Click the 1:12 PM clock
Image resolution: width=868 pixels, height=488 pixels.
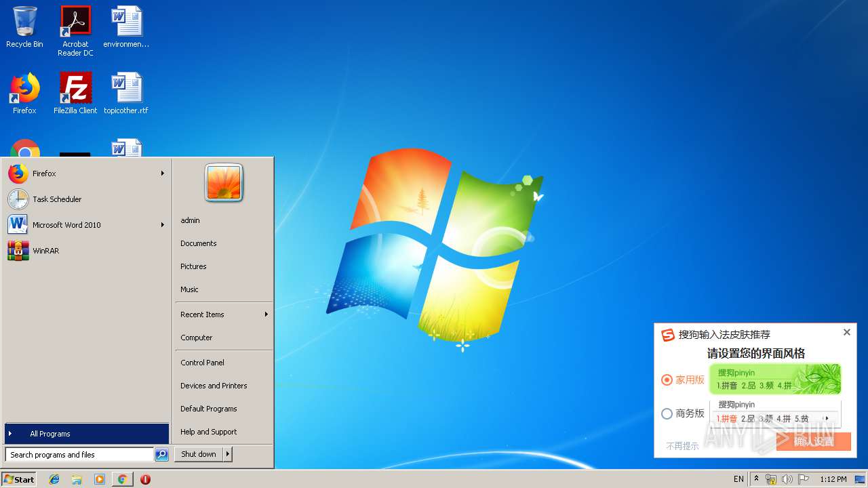[x=833, y=479]
